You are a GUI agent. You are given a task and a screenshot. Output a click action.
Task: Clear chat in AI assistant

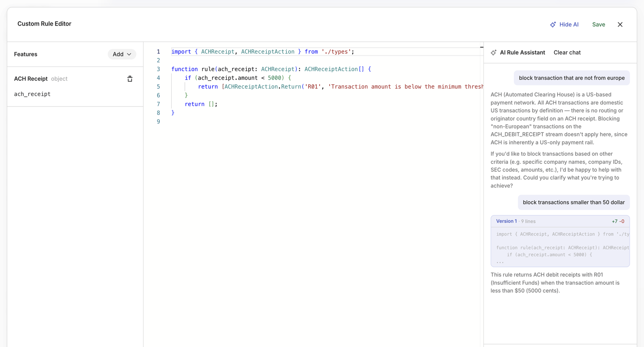[x=567, y=52]
